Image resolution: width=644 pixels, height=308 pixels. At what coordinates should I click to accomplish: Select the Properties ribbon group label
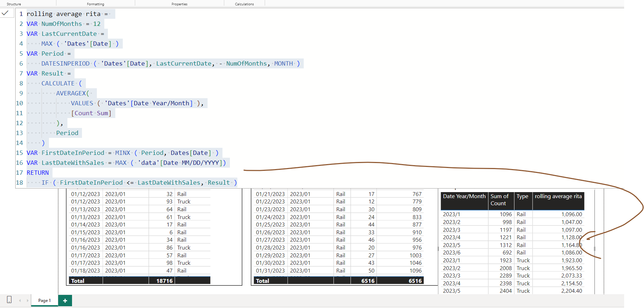[x=179, y=4]
